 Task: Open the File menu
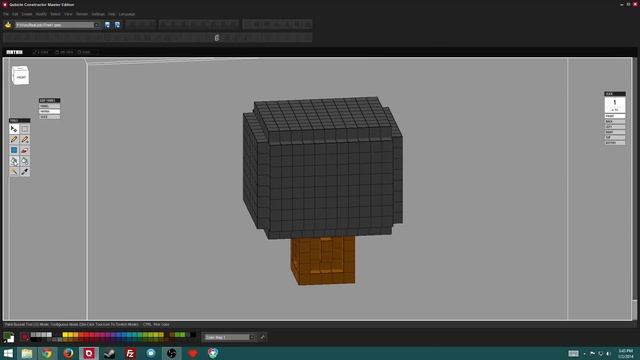coord(6,14)
